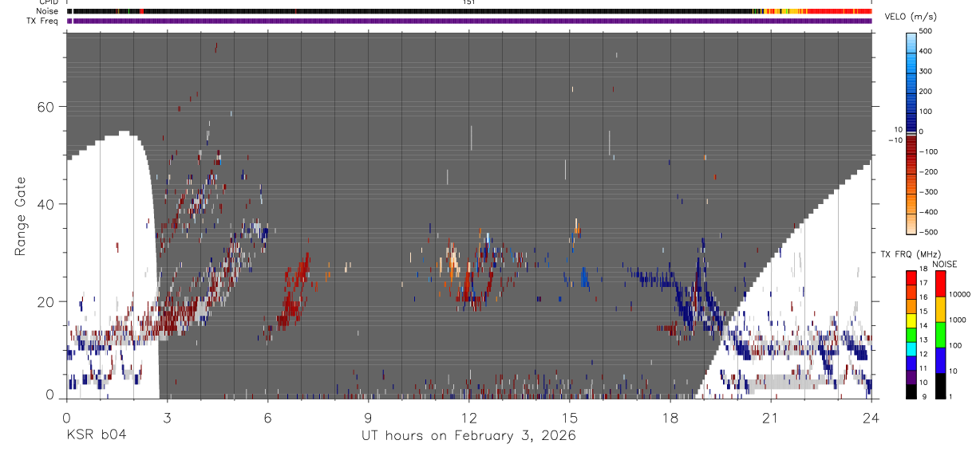Click the 'Range Gate' vertical axis title

tap(21, 217)
